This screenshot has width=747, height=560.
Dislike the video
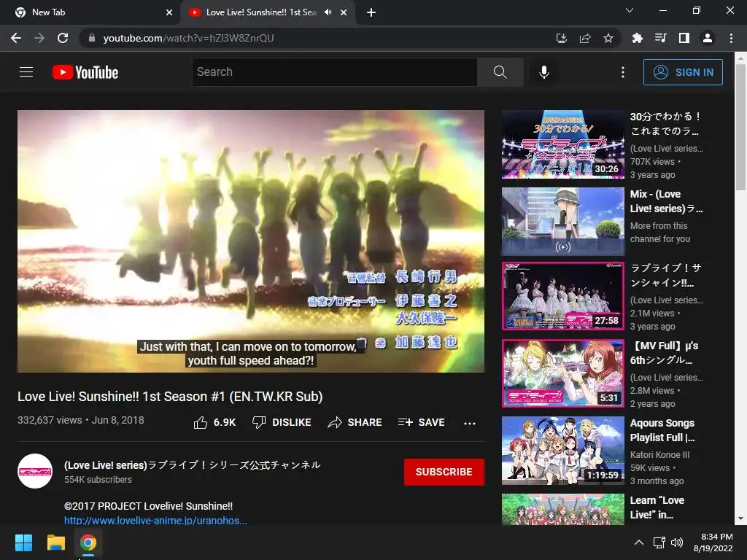[x=282, y=422]
